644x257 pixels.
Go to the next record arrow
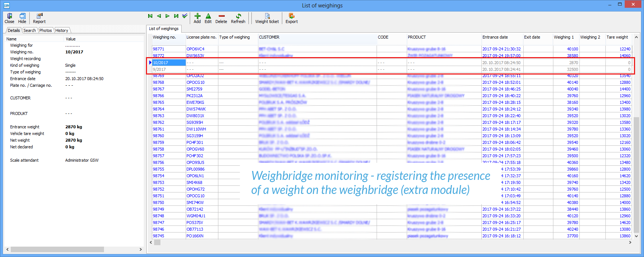pos(167,16)
